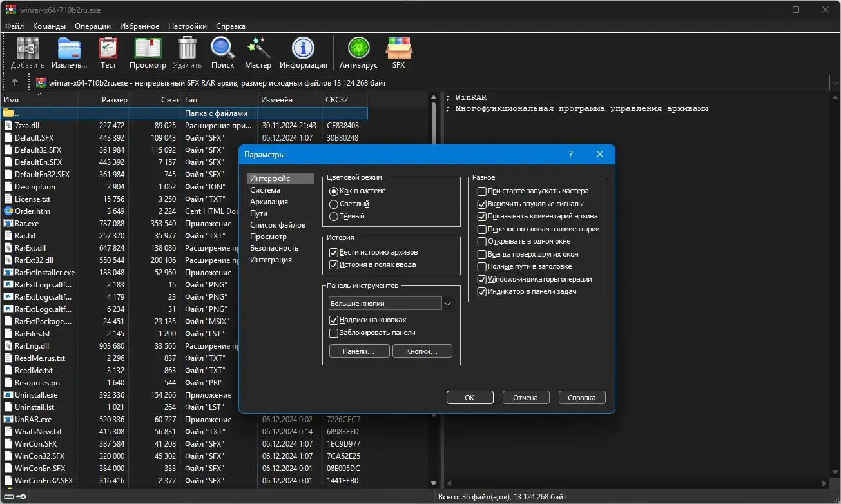Switch to the Архивация settings section
Image resolution: width=841 pixels, height=504 pixels.
[269, 202]
